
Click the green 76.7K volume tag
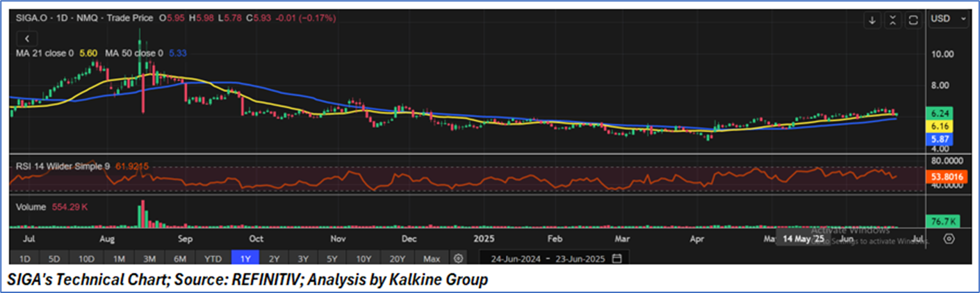(943, 221)
